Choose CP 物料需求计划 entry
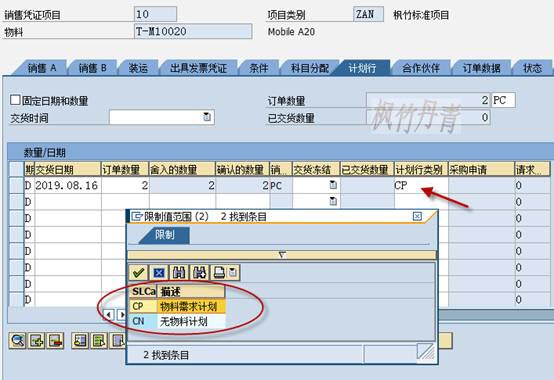This screenshot has height=380, width=554. pyautogui.click(x=177, y=306)
